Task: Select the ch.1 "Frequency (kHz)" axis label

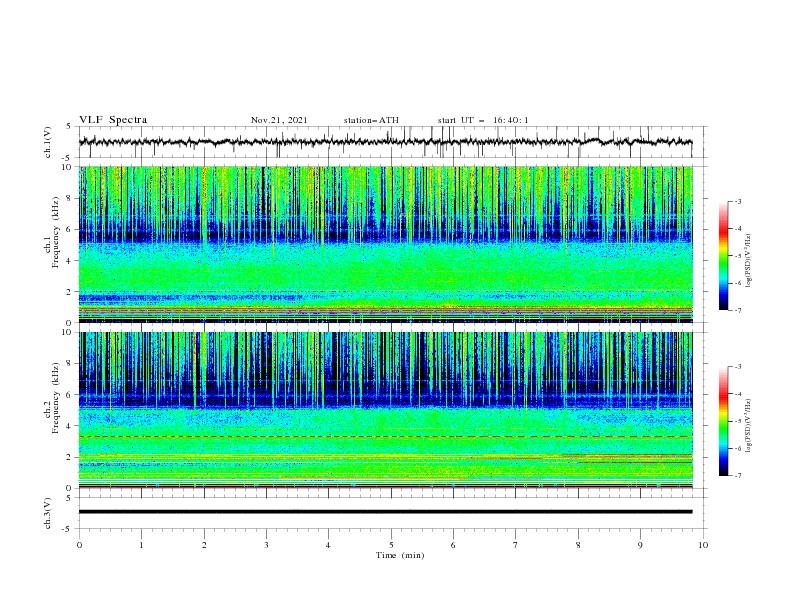Action: pos(56,230)
